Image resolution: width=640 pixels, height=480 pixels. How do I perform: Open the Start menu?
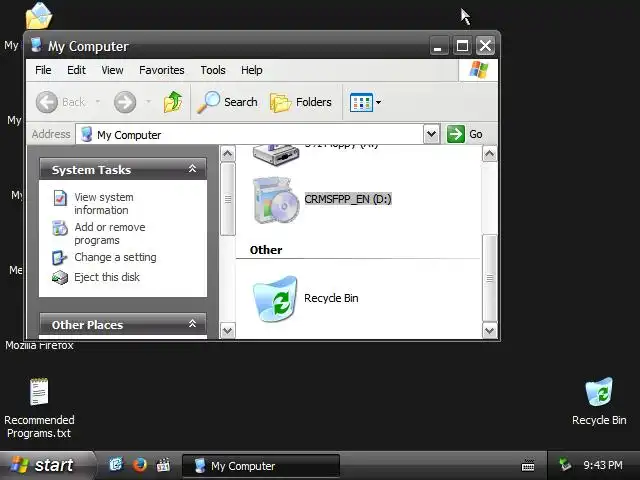47,465
